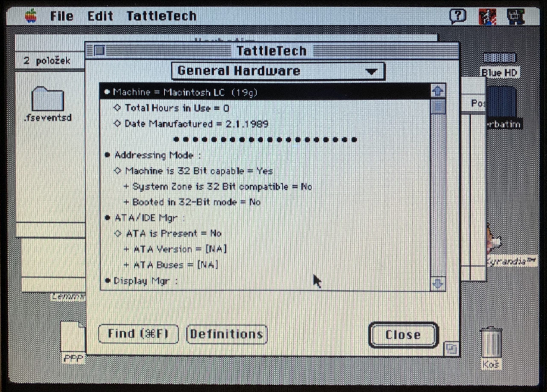The image size is (547, 392).
Task: Select ATA Version = [NA] row
Action: pyautogui.click(x=265, y=249)
